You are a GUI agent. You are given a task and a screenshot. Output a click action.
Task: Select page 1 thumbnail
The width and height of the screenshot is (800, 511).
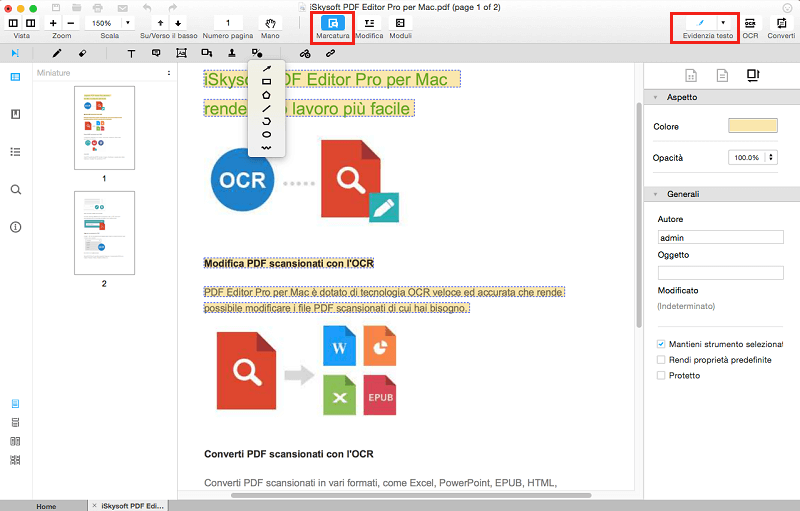pos(105,127)
